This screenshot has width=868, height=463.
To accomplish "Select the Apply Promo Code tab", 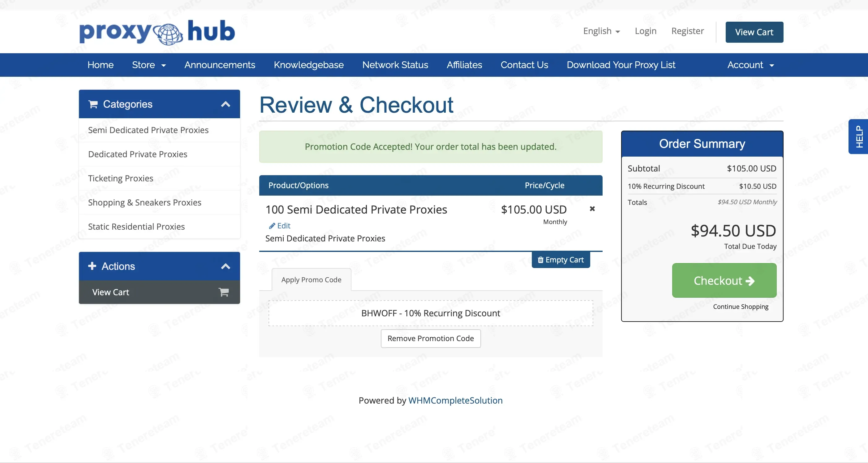I will coord(311,279).
